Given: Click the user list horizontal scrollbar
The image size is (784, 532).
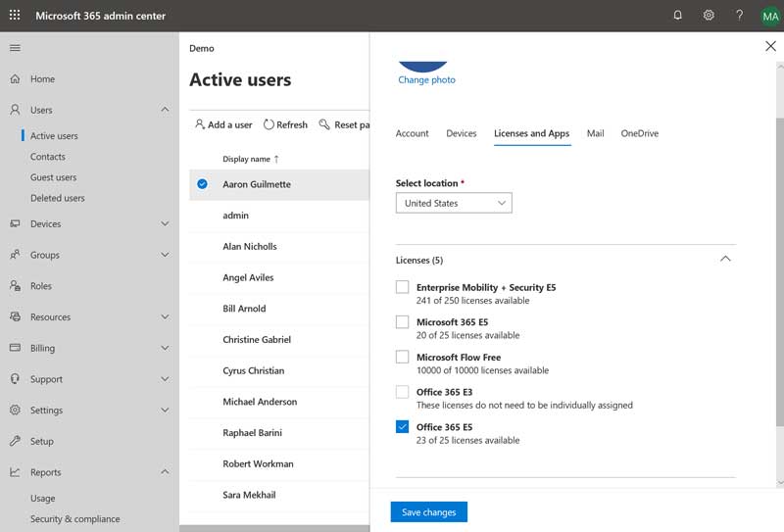Looking at the screenshot, I should 274,528.
